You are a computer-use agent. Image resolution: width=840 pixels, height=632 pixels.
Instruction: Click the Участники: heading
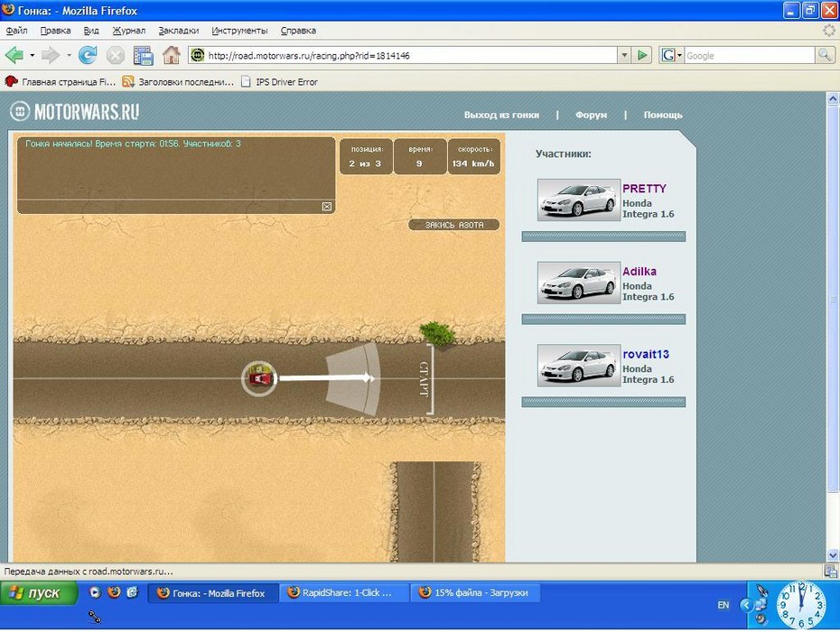click(x=564, y=153)
